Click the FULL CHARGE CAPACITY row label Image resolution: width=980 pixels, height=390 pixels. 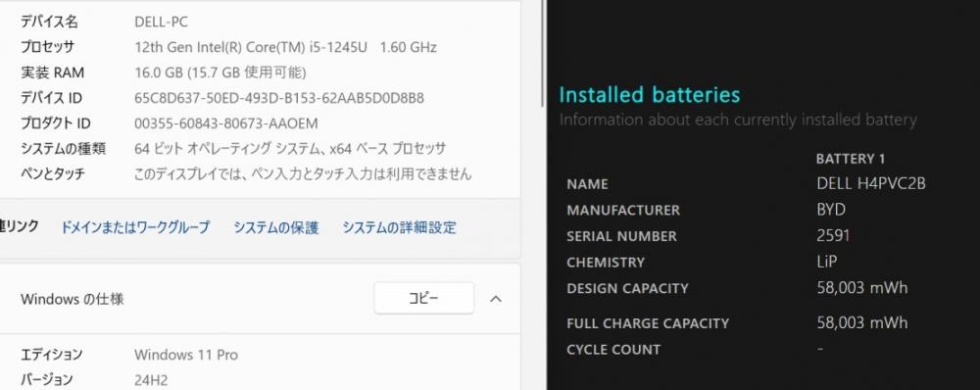648,323
